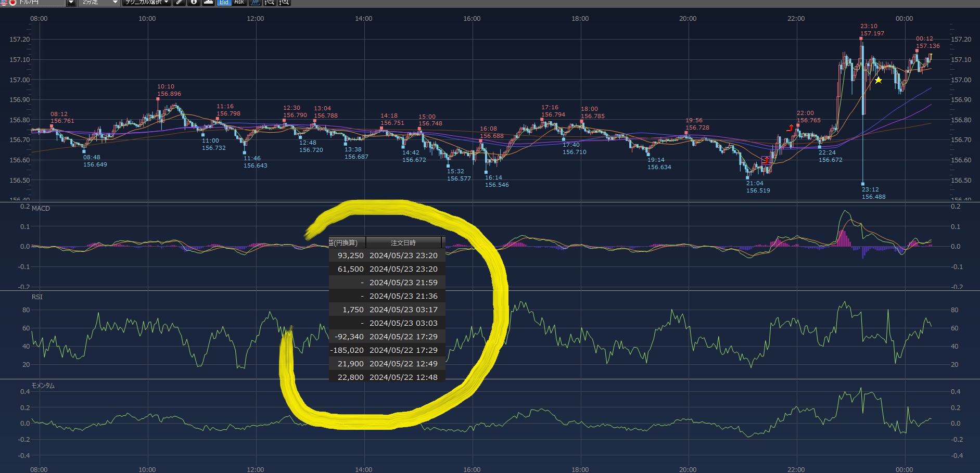The height and width of the screenshot is (473, 980).
Task: Click the red arrow marker near 22:00
Action: (x=790, y=128)
